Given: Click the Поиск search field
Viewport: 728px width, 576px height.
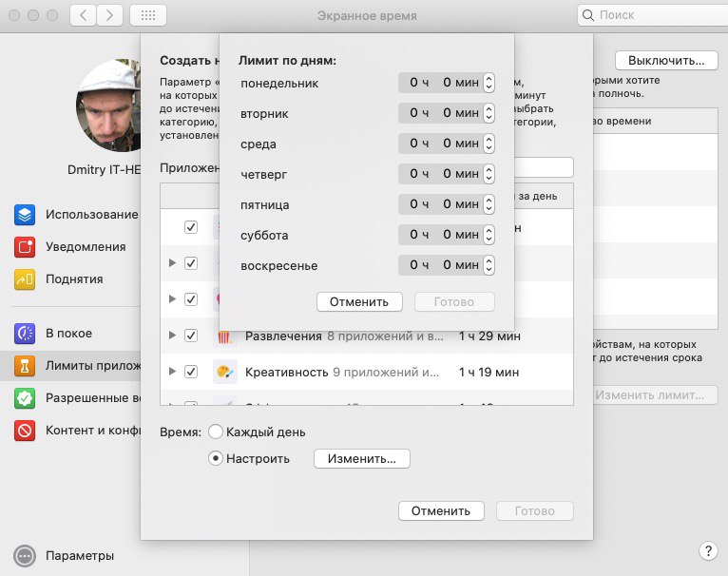Looking at the screenshot, I should (x=656, y=15).
